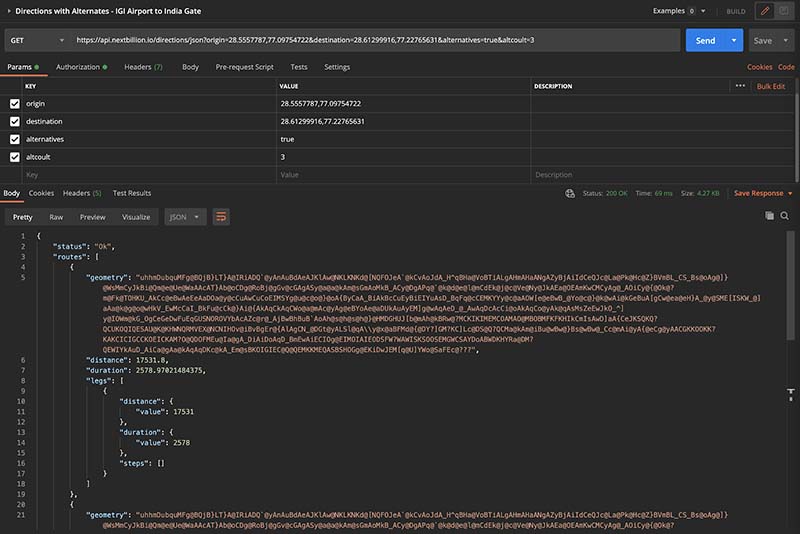Screen dimensions: 800x534
Task: Copy response with the copy icon
Action: (x=769, y=216)
